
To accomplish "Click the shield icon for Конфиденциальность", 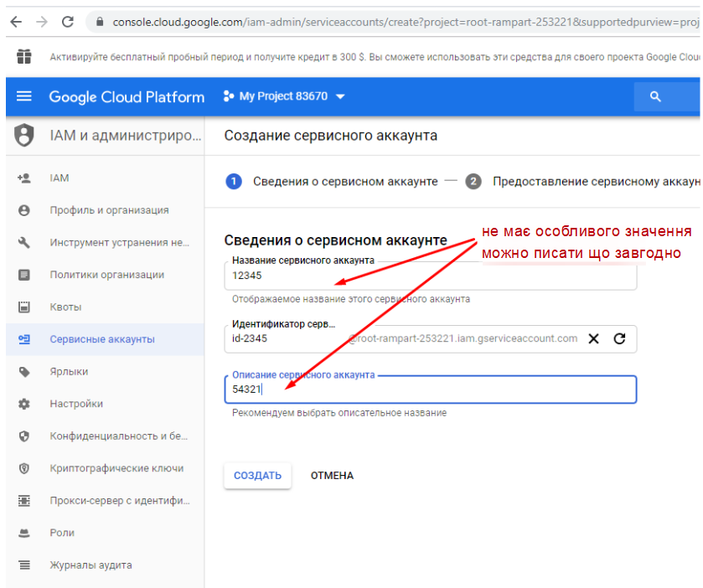I will 24,436.
